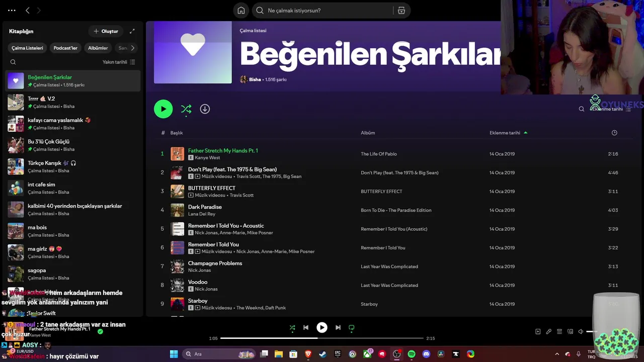644x362 pixels.
Task: Toggle shuffle in the player bar
Action: (x=292, y=328)
